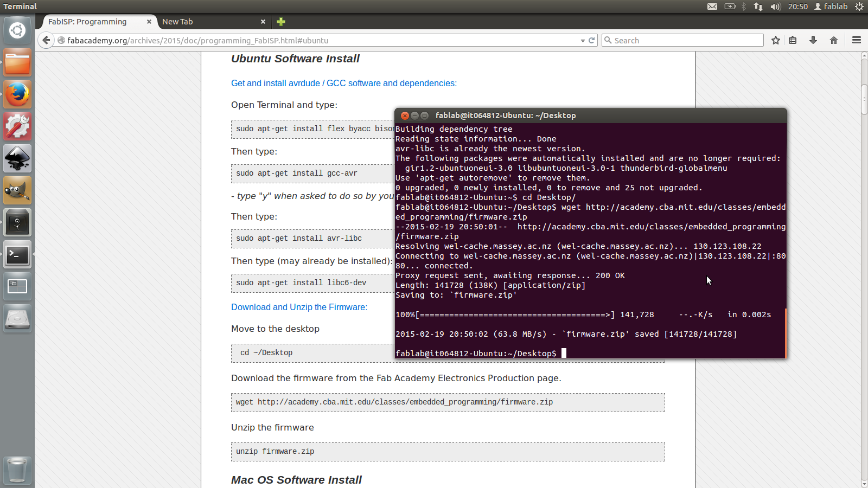Click the sudo apt-get install gcc-avr block
Screen dimensions: 868x488
click(313, 174)
